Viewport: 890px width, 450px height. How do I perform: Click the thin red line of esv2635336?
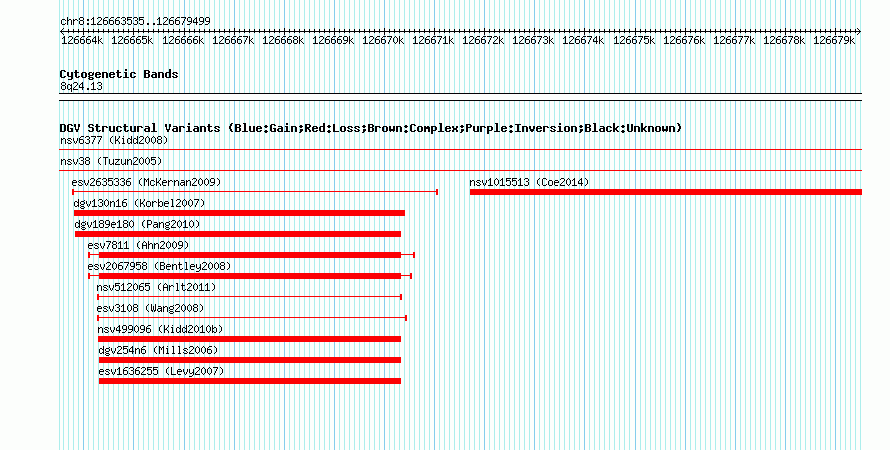[255, 192]
